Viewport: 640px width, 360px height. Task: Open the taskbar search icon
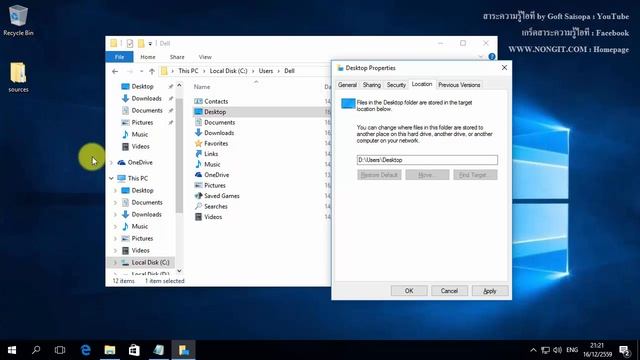tap(36, 350)
